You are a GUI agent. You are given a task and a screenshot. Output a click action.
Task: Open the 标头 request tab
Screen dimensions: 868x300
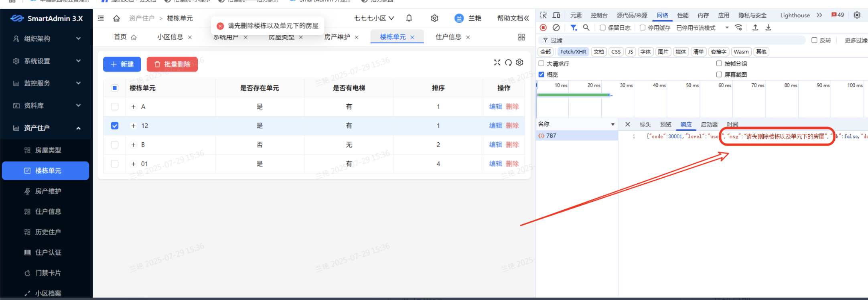click(x=645, y=124)
